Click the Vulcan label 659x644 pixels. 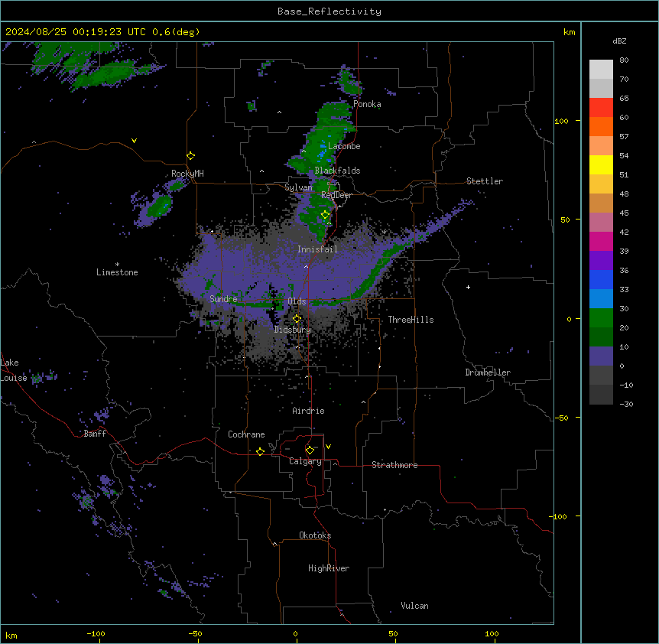coord(414,606)
